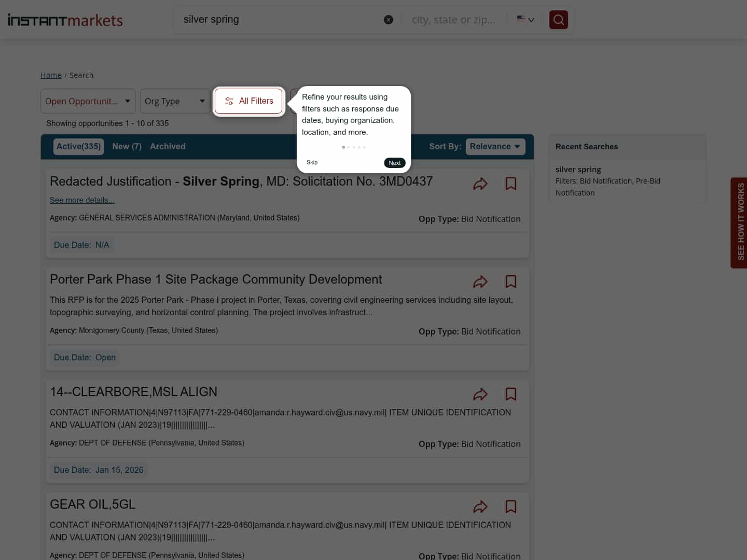Share the Redacted Justification opportunity
Image resolution: width=747 pixels, height=560 pixels.
(x=480, y=184)
